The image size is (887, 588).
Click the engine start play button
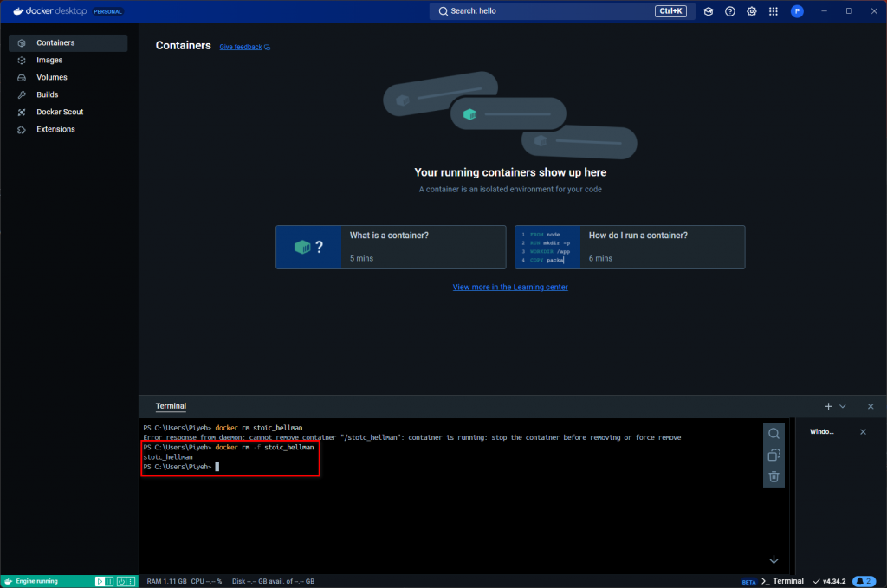[100, 581]
